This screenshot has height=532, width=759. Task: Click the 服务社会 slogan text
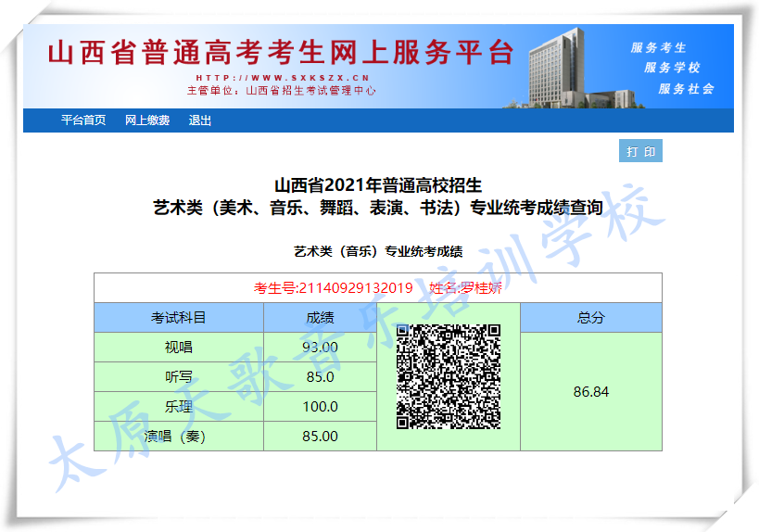tap(686, 89)
